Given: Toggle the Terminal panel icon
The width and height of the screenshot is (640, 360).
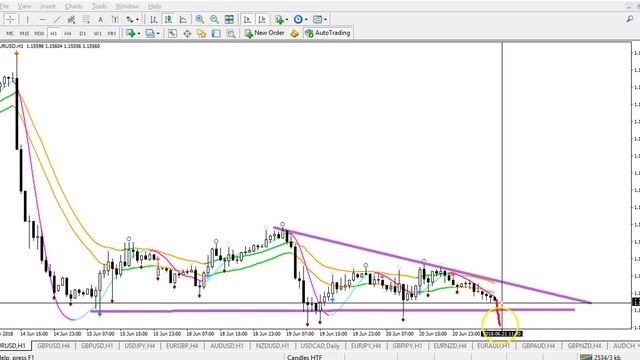Looking at the screenshot, I should click(216, 33).
